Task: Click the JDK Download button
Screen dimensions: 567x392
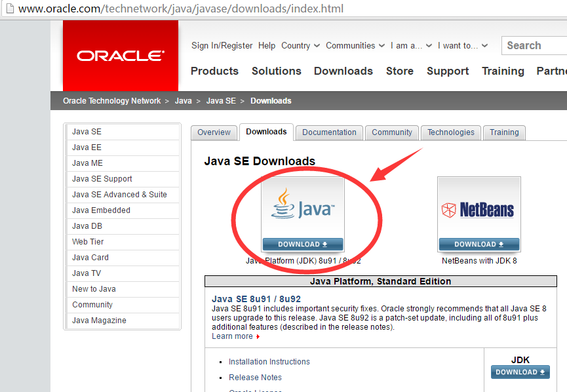Action: [x=520, y=372]
